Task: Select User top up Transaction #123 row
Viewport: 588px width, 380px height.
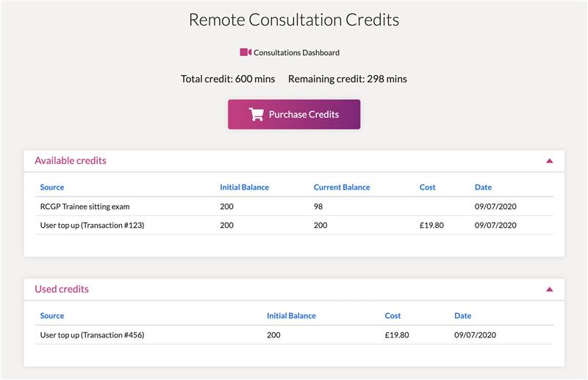Action: (x=294, y=225)
